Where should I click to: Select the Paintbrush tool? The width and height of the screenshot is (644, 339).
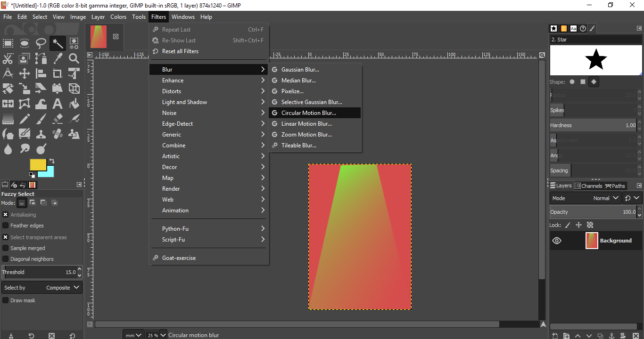pyautogui.click(x=41, y=119)
